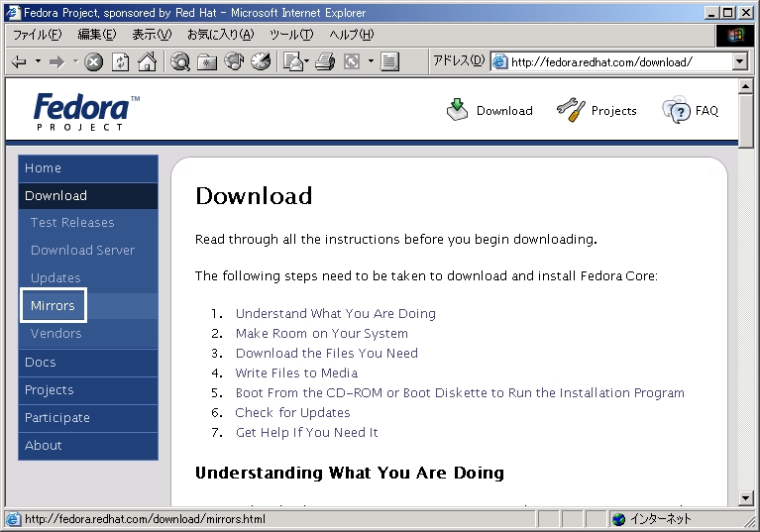Click the address bar URL field
The height and width of the screenshot is (532, 760).
pos(620,62)
